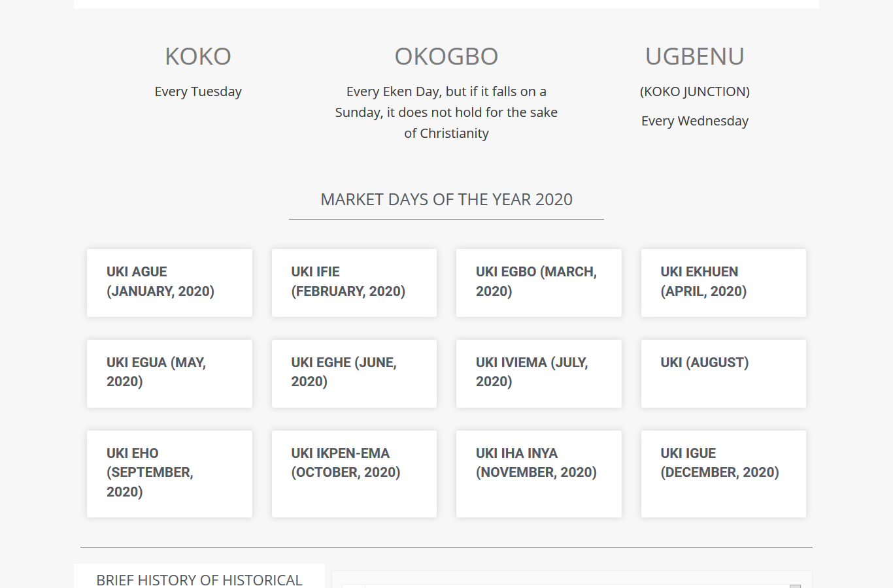Click the UGBENU market heading
Viewport: 893px width, 588px height.
[x=694, y=57]
